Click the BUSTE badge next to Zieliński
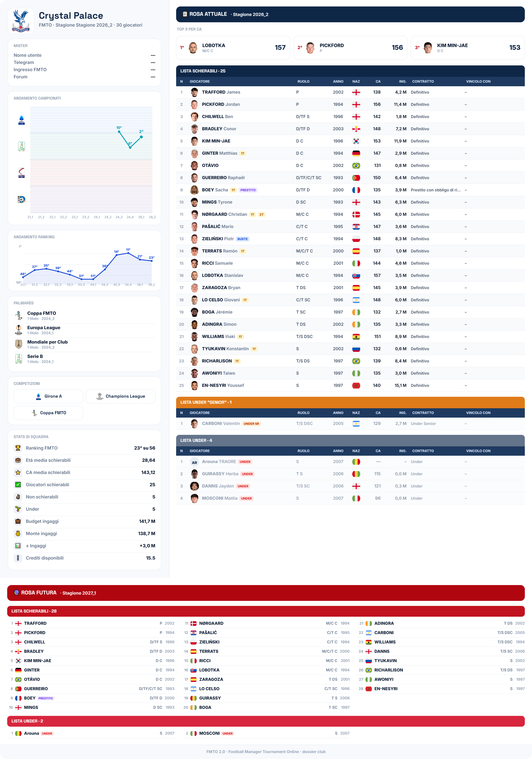The height and width of the screenshot is (759, 532). pyautogui.click(x=242, y=239)
